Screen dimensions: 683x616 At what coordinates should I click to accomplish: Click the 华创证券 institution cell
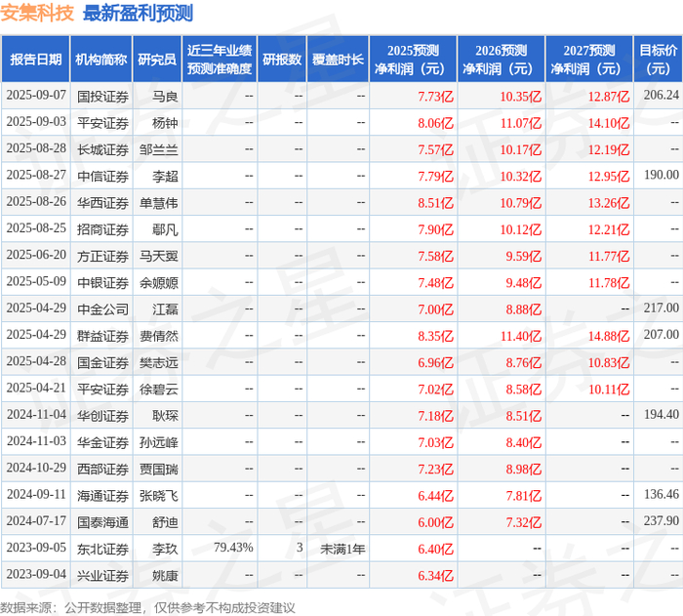pos(102,416)
